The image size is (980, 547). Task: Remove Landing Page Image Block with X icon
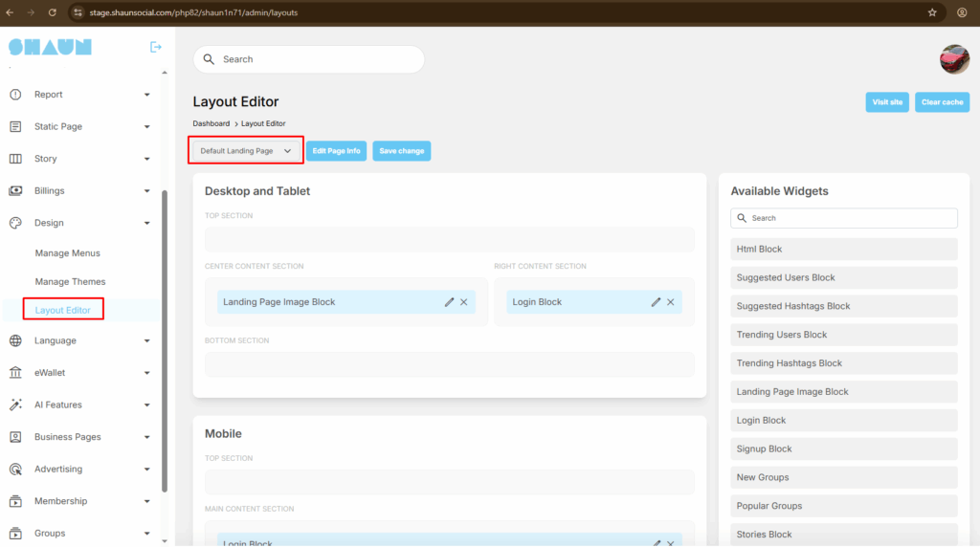[x=464, y=302]
